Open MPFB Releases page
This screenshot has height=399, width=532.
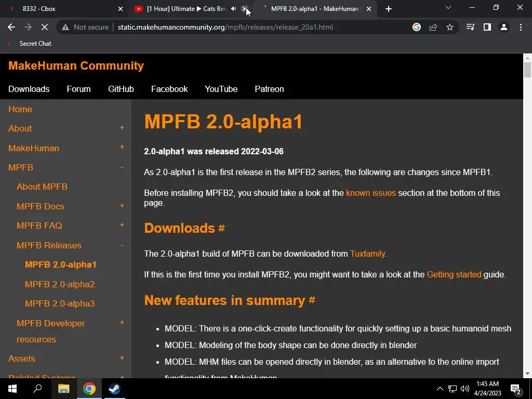click(49, 245)
